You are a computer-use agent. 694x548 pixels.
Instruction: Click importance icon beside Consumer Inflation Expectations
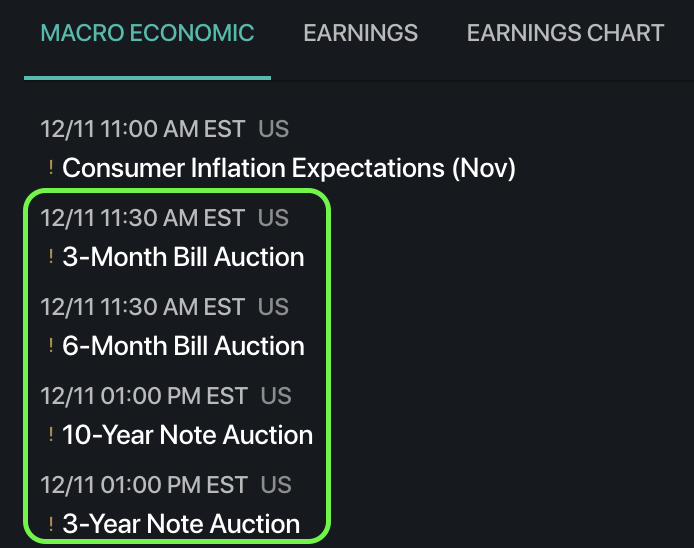point(51,167)
